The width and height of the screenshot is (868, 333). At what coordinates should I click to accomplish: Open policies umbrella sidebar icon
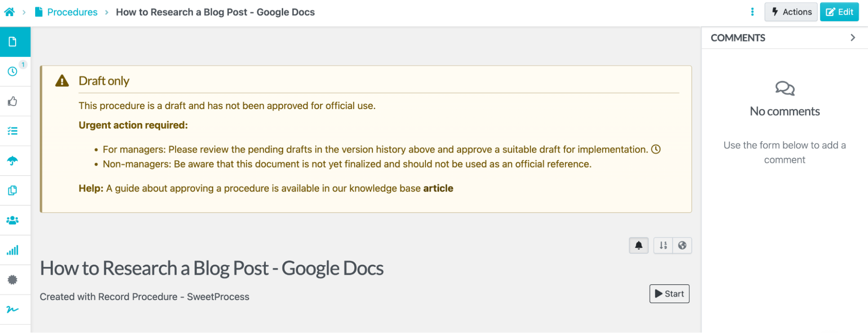pos(13,161)
